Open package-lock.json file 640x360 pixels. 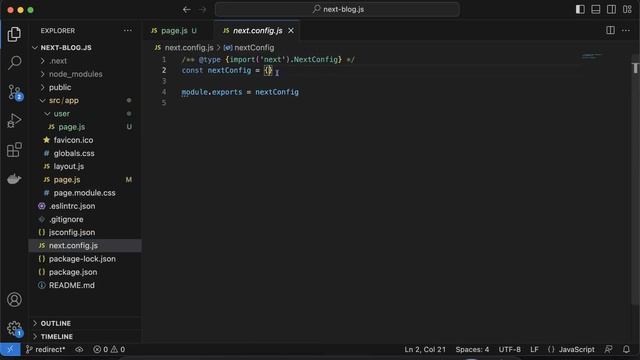(x=85, y=259)
